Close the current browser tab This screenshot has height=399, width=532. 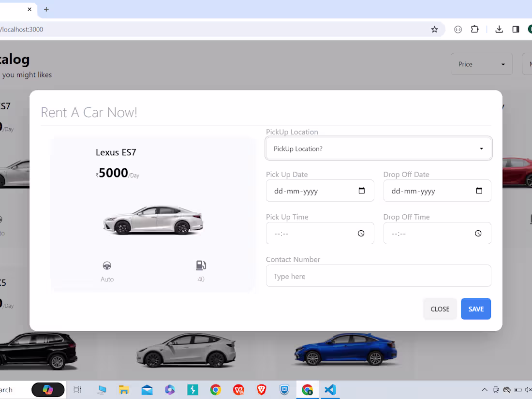click(x=30, y=9)
